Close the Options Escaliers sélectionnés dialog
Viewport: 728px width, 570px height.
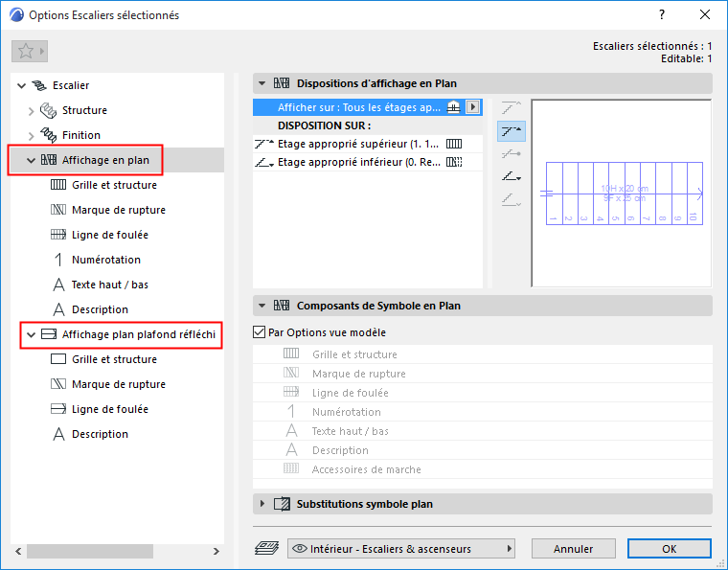[705, 15]
